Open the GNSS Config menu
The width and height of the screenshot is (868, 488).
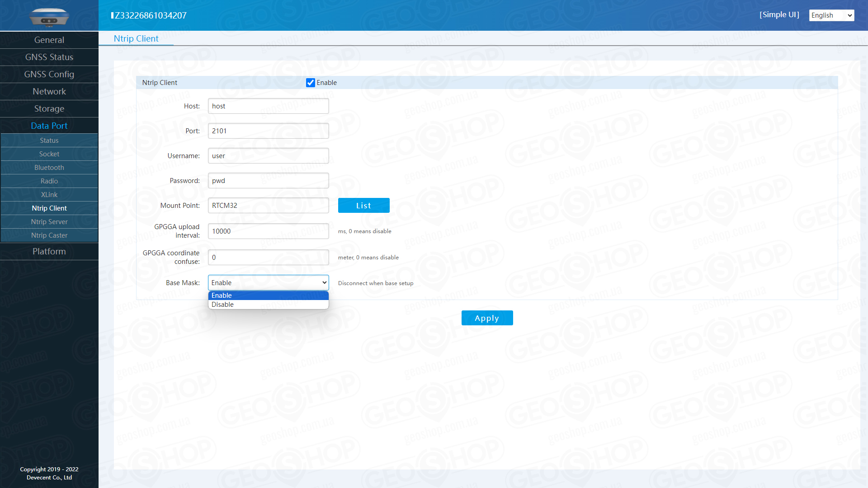point(49,75)
